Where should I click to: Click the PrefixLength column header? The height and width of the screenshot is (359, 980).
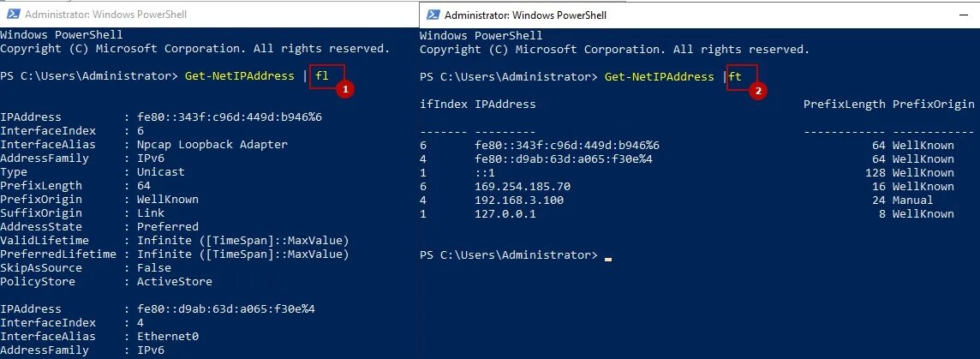click(x=845, y=105)
